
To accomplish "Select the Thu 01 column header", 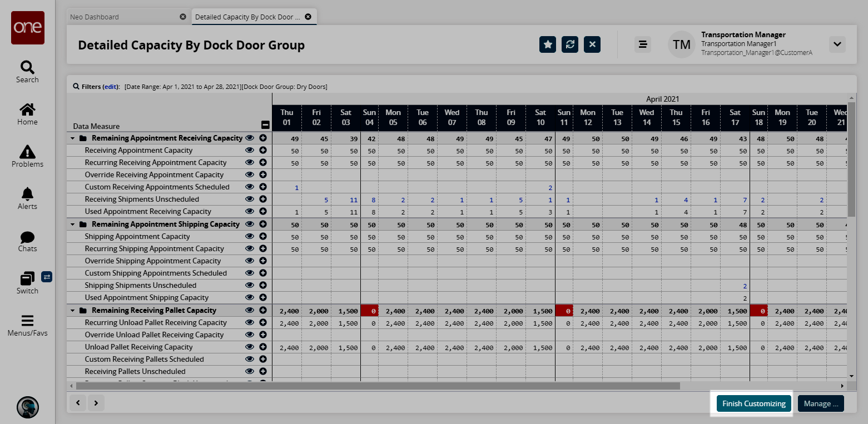I will pos(287,117).
